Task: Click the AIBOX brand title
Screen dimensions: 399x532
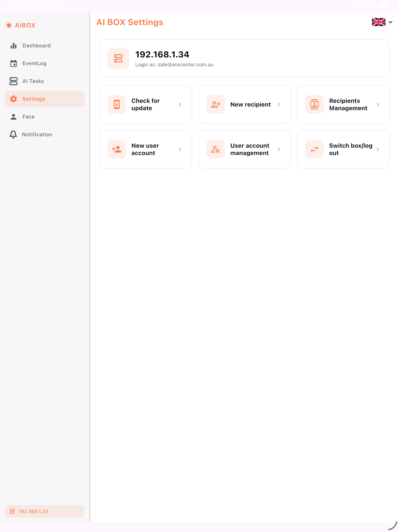Action: (x=25, y=25)
